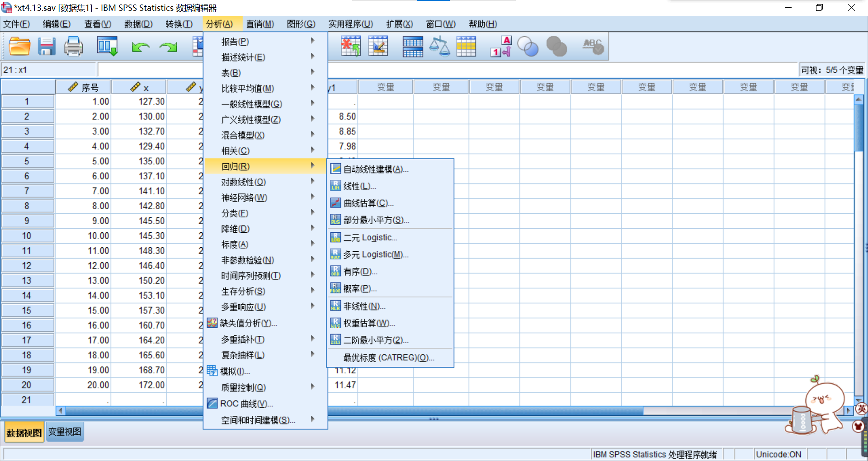Image resolution: width=868 pixels, height=461 pixels.
Task: Choose 自动线性建模(A) from regression submenu
Action: pyautogui.click(x=390, y=169)
